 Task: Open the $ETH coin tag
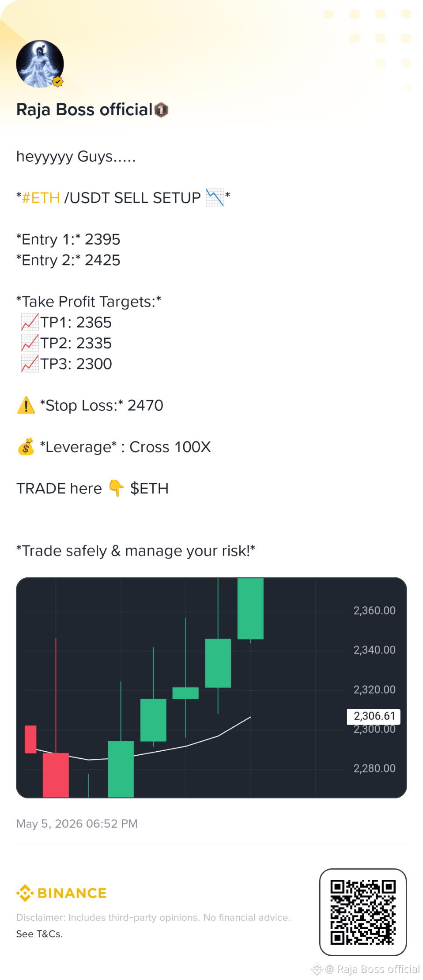point(149,488)
